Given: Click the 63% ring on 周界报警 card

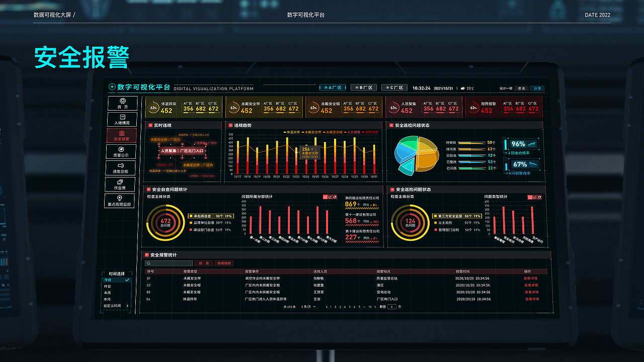Looking at the screenshot, I should (473, 107).
